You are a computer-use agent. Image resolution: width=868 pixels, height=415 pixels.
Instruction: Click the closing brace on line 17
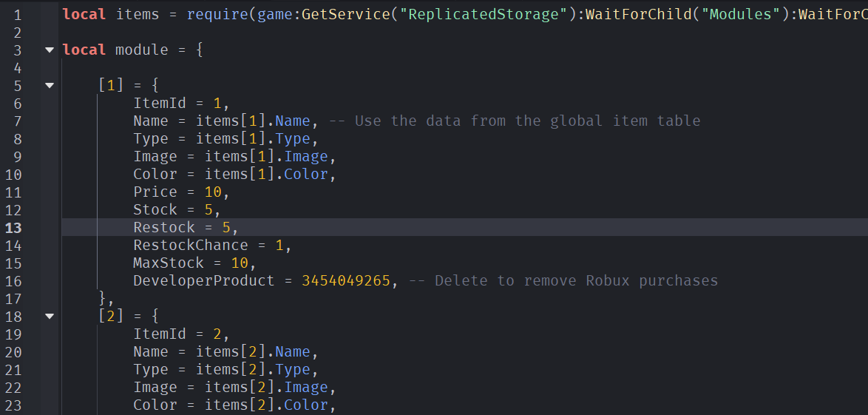coord(103,298)
